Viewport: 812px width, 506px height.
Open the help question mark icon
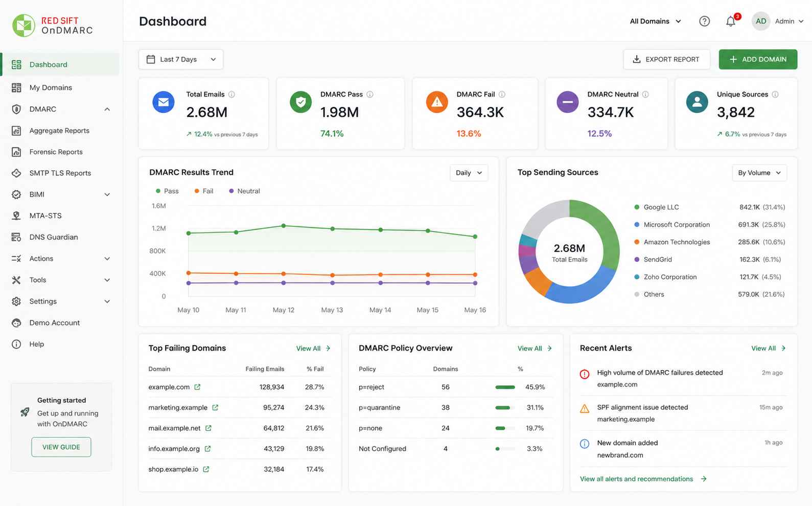(704, 21)
